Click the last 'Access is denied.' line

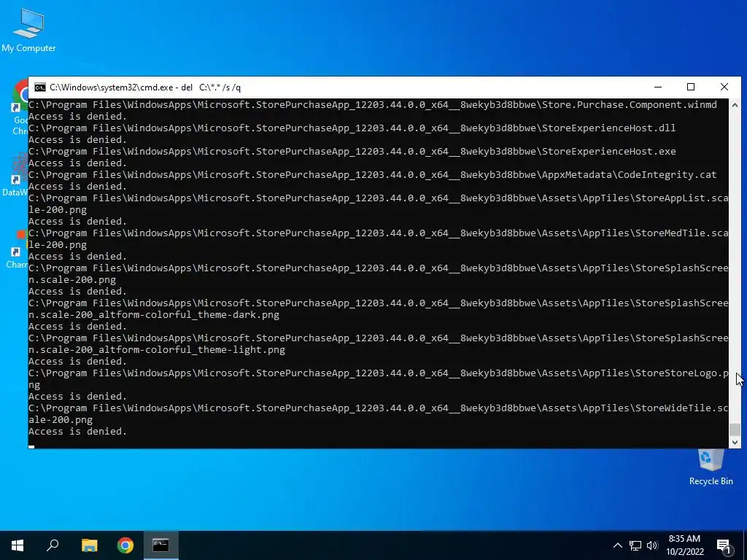point(77,432)
